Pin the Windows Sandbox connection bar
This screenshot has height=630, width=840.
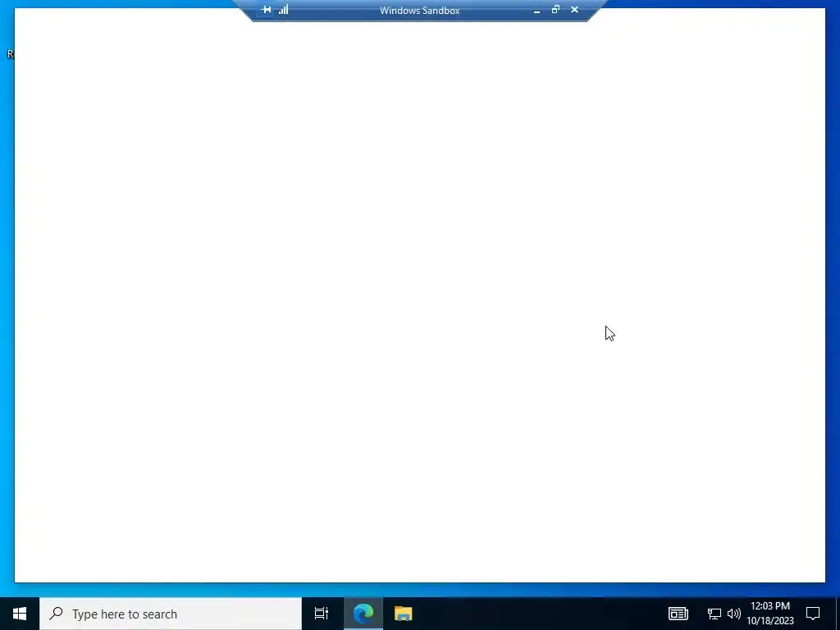(x=267, y=10)
